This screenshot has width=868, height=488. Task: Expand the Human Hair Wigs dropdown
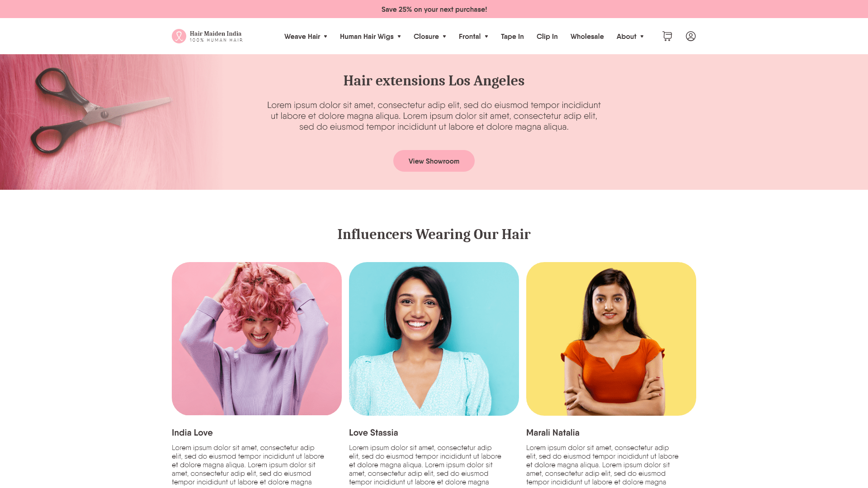pyautogui.click(x=370, y=37)
